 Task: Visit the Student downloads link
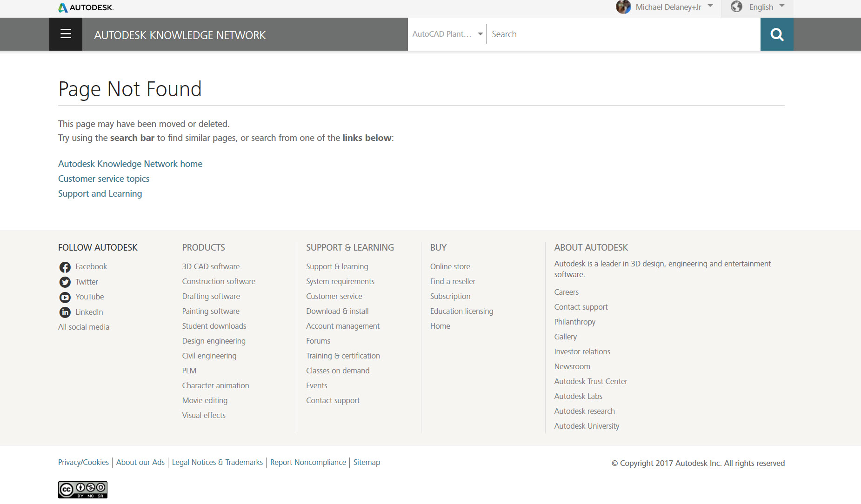tap(214, 326)
